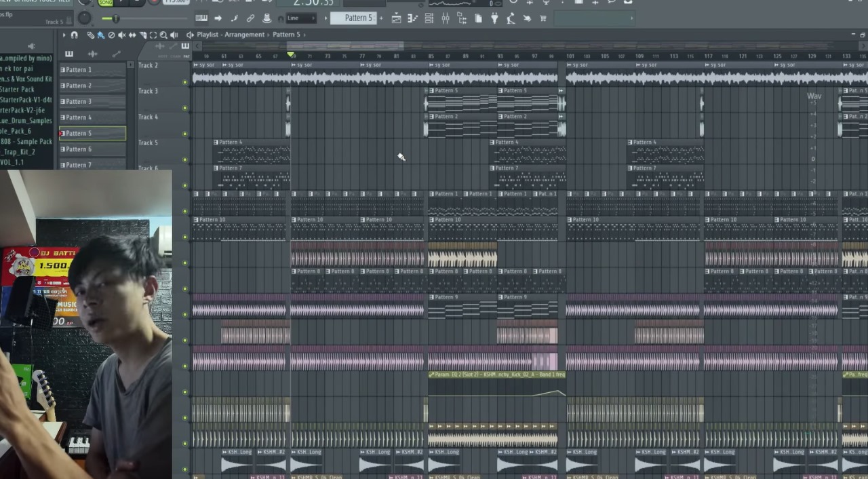Viewport: 868px width, 479px height.
Task: Open the plugin picker plug icon
Action: tap(494, 18)
